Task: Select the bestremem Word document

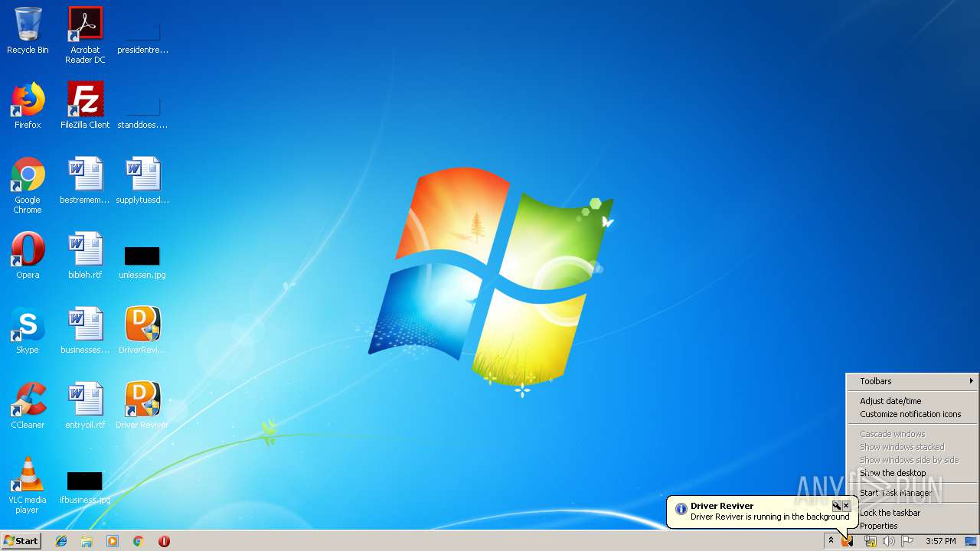Action: (x=85, y=181)
